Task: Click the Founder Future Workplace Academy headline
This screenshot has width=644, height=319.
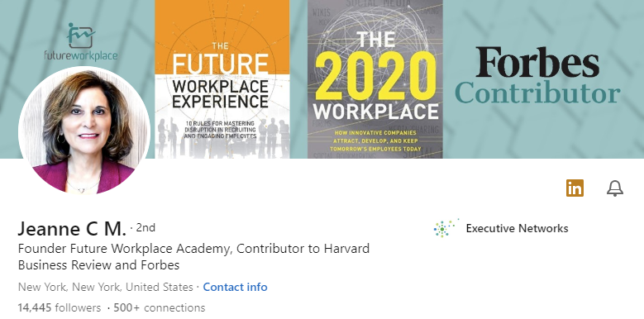Action: 193,256
